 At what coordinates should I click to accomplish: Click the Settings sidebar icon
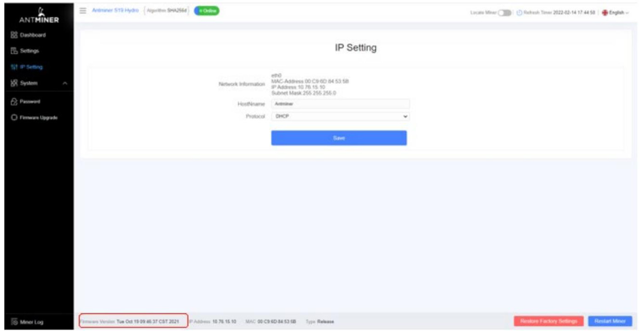(14, 51)
